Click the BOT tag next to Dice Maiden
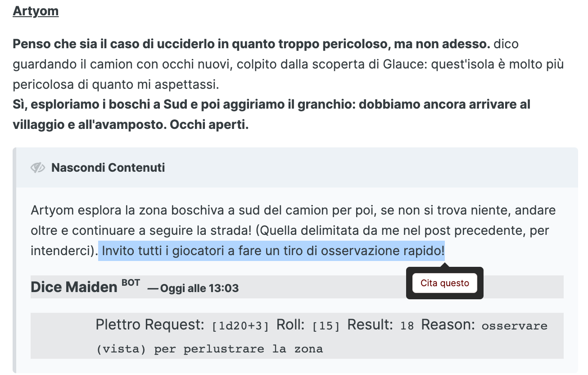This screenshot has height=375, width=588. pos(131,283)
